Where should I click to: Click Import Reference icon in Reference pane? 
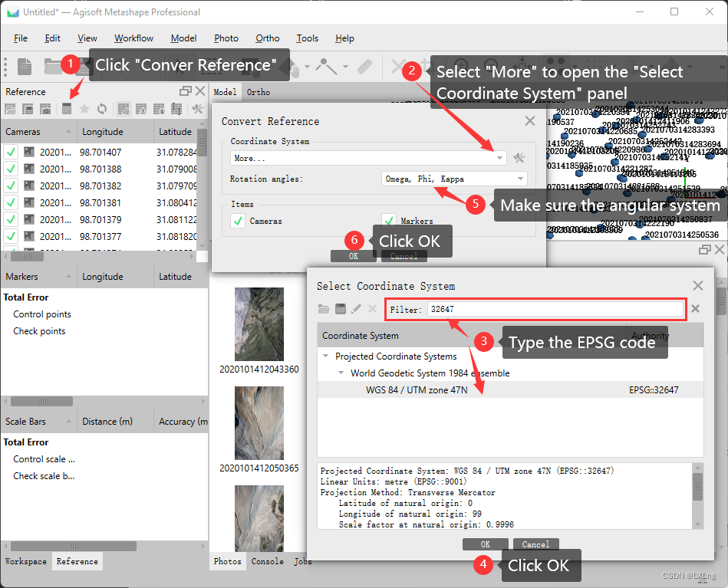[10, 109]
